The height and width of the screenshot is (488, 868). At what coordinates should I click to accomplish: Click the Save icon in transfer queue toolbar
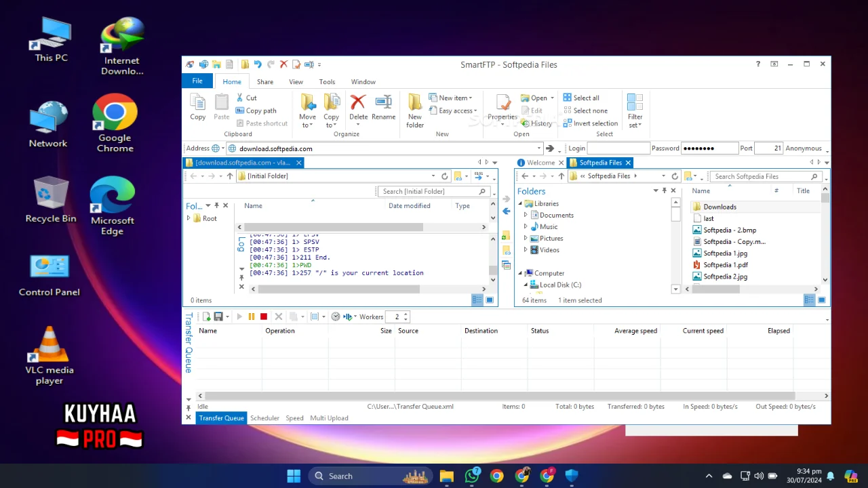point(218,317)
